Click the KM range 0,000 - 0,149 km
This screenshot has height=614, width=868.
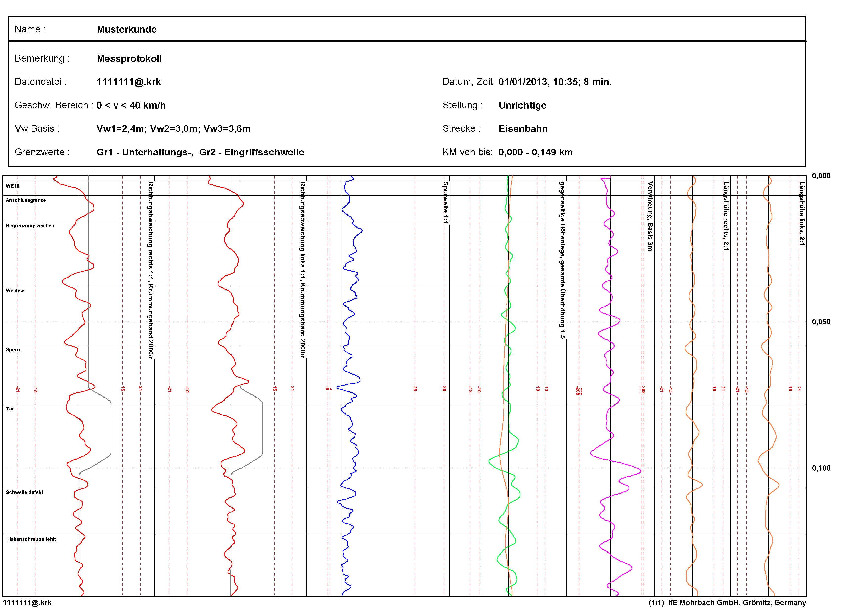[x=535, y=153]
